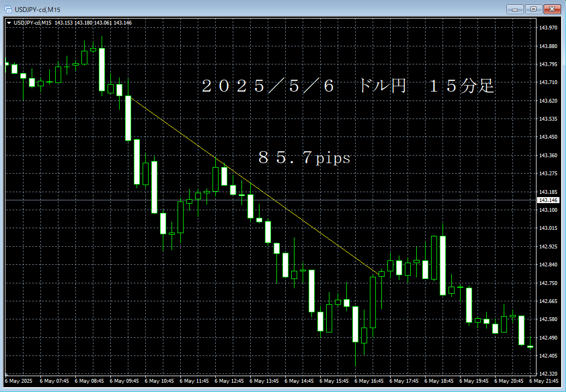Click the MetaTrader chart icon in the title bar
This screenshot has width=566, height=392.
click(x=7, y=9)
